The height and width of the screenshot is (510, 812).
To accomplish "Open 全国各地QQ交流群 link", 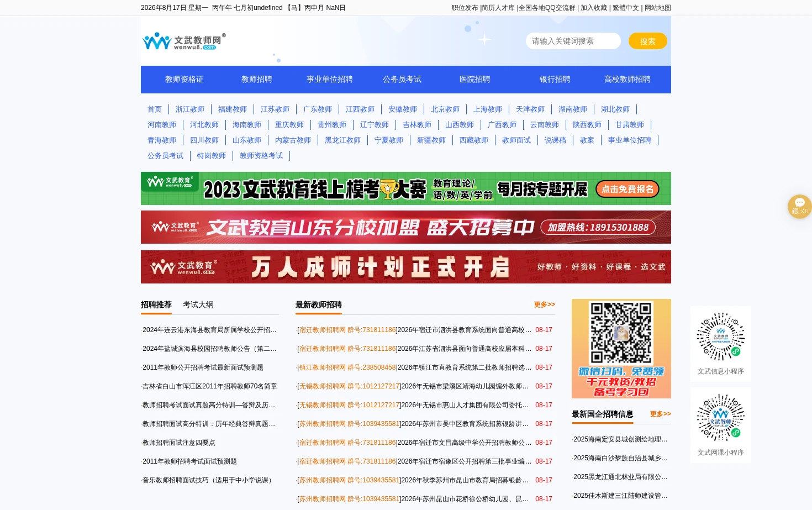I will (547, 8).
